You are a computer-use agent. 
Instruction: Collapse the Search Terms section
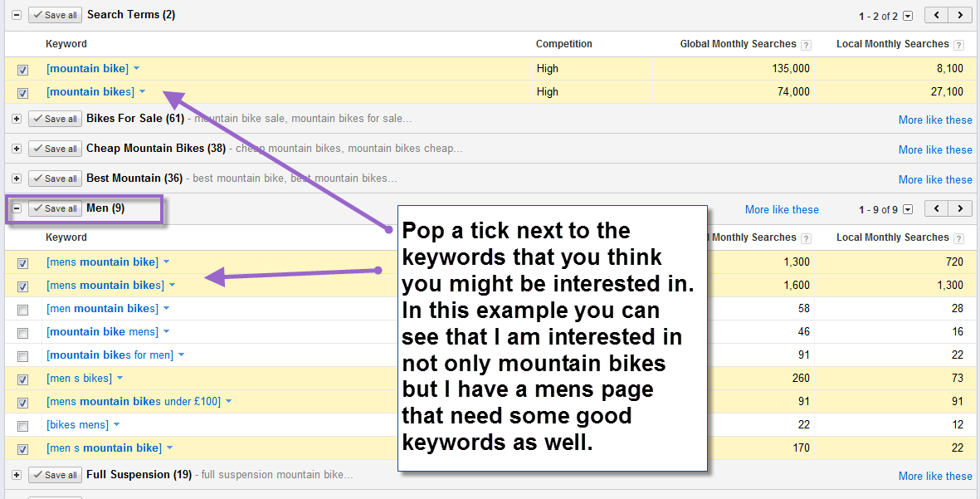[x=17, y=15]
